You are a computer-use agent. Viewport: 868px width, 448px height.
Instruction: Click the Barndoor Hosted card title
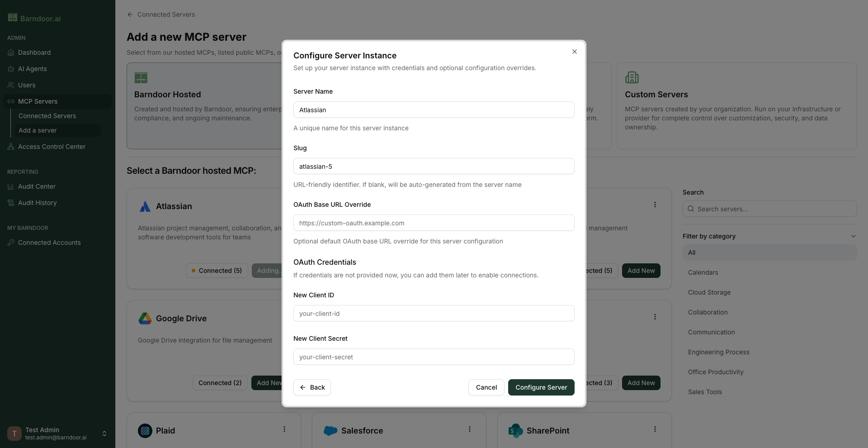tap(167, 95)
